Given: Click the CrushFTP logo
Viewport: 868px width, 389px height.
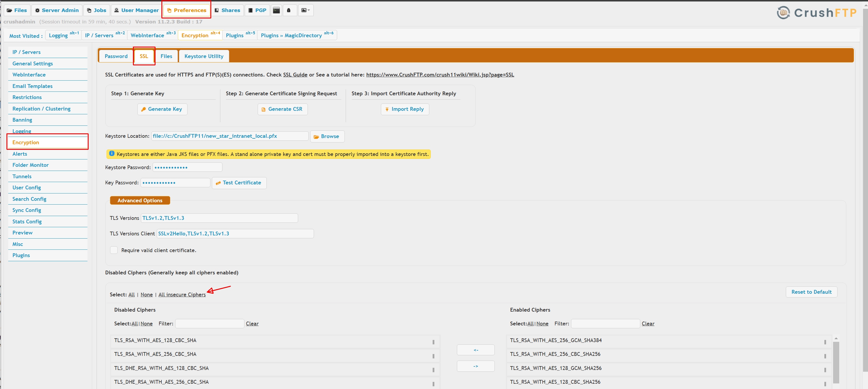Looking at the screenshot, I should click(817, 12).
